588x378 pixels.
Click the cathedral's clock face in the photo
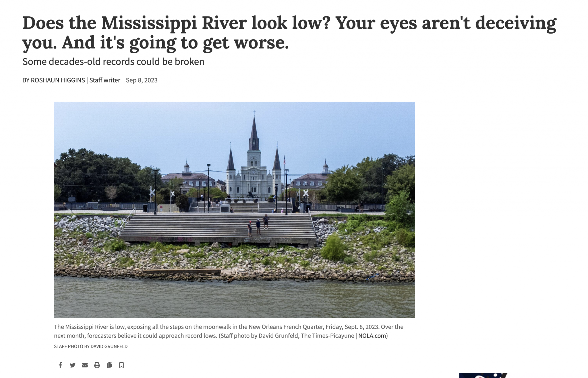254,172
